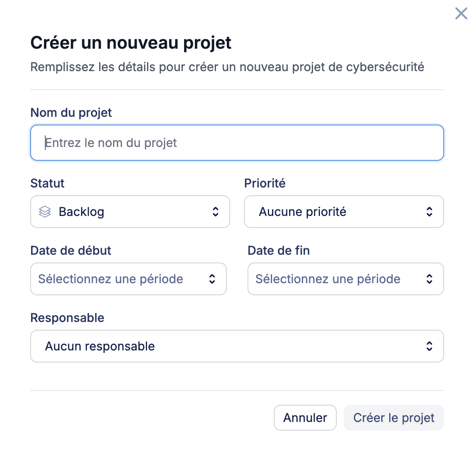The image size is (476, 450).
Task: Click the stacked layers Backlog icon
Action: coord(45,212)
